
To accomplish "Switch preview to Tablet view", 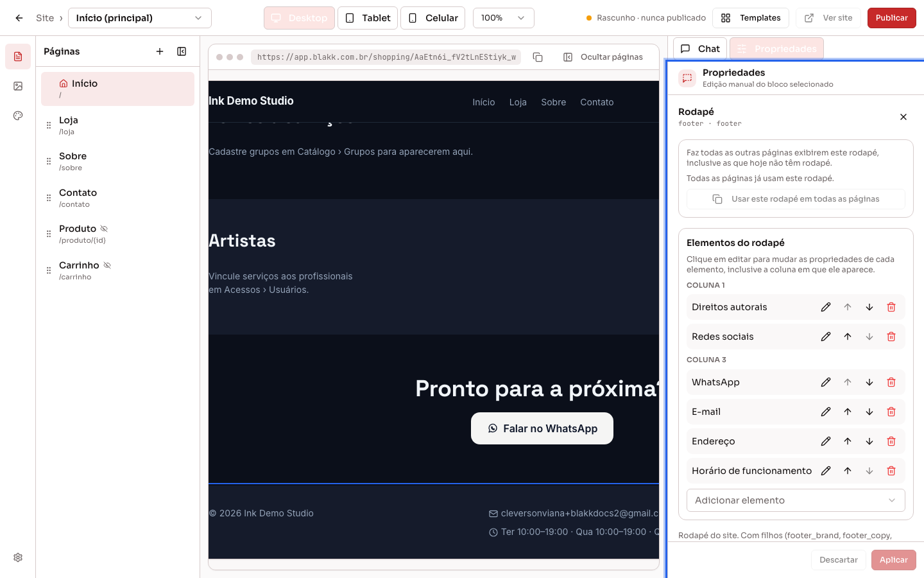I will point(368,18).
